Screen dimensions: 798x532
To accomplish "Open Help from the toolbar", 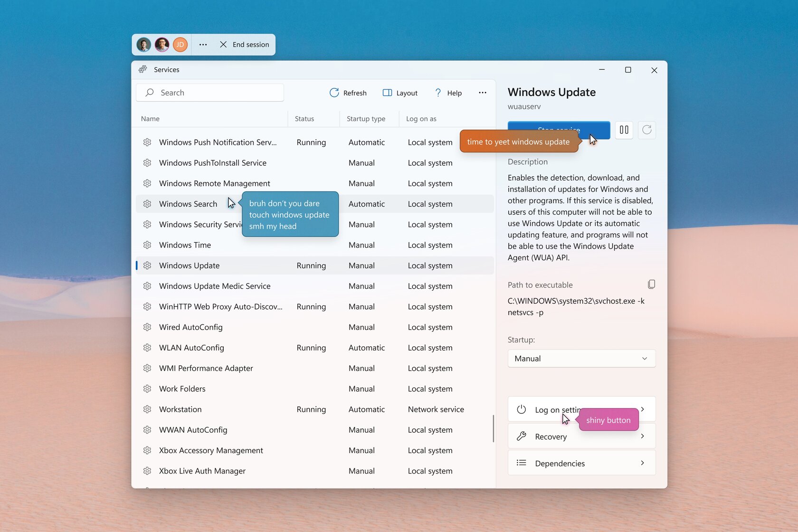I will point(448,93).
